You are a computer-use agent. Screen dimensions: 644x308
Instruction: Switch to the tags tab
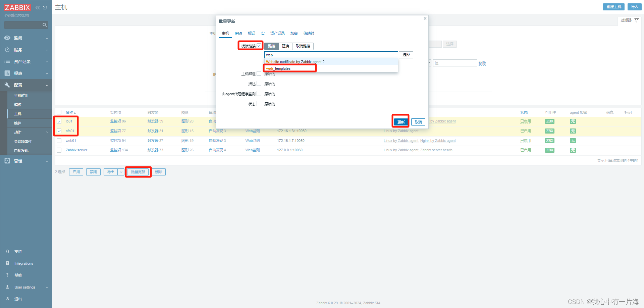pos(252,33)
